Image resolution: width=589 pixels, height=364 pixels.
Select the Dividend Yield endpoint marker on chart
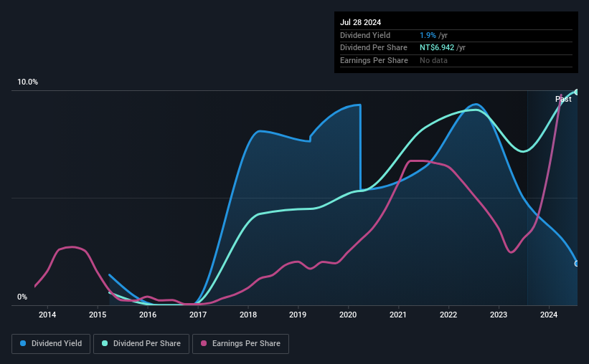pyautogui.click(x=577, y=264)
